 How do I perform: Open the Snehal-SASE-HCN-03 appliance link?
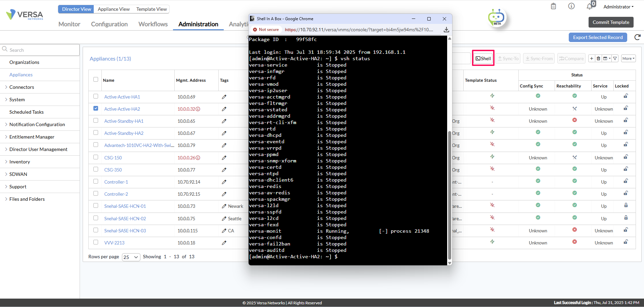click(x=125, y=231)
